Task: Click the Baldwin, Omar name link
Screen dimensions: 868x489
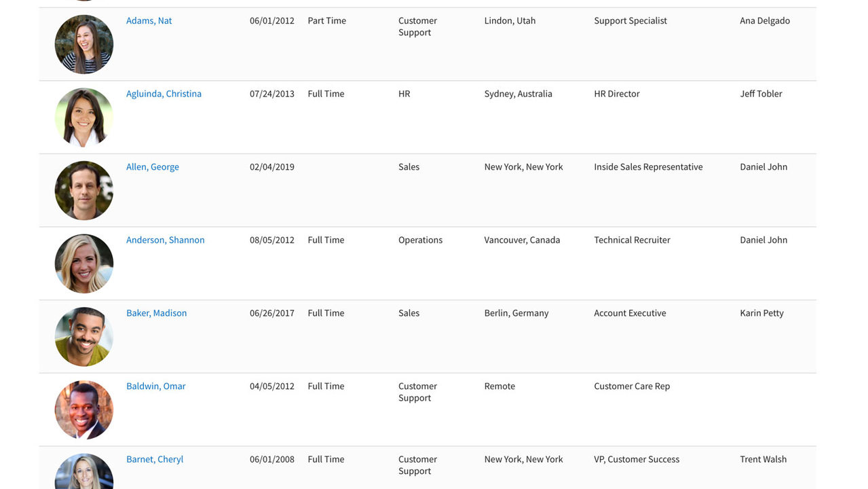Action: click(x=155, y=386)
